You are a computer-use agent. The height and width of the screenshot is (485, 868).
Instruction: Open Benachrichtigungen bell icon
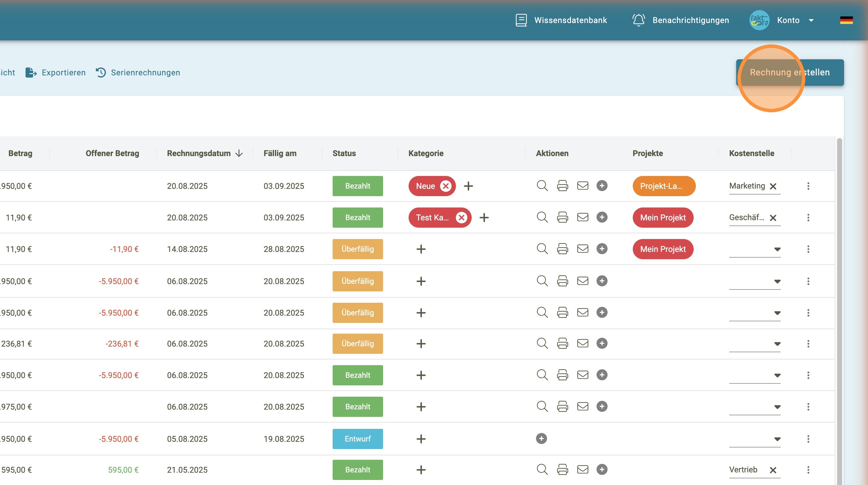(638, 20)
